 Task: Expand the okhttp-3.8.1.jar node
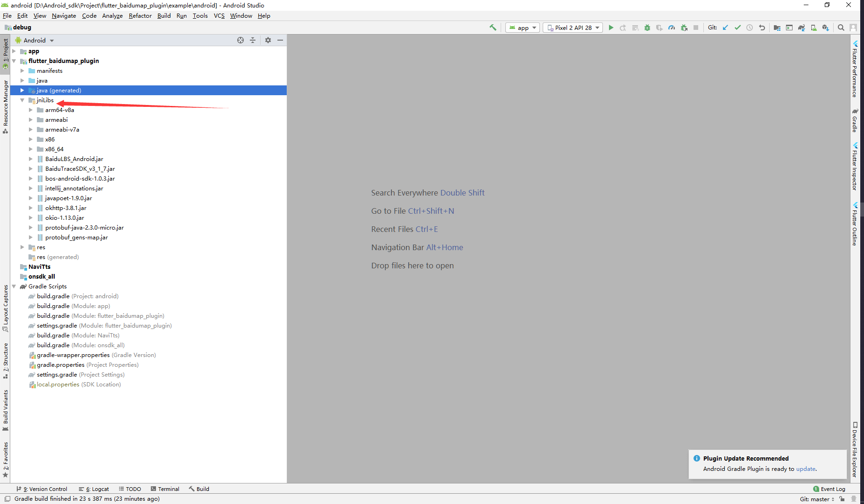tap(31, 208)
